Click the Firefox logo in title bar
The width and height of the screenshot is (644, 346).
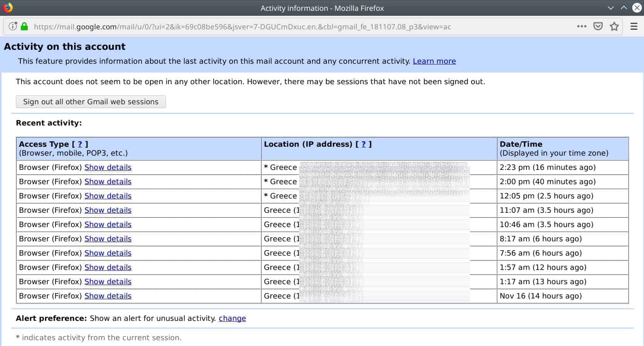8,8
